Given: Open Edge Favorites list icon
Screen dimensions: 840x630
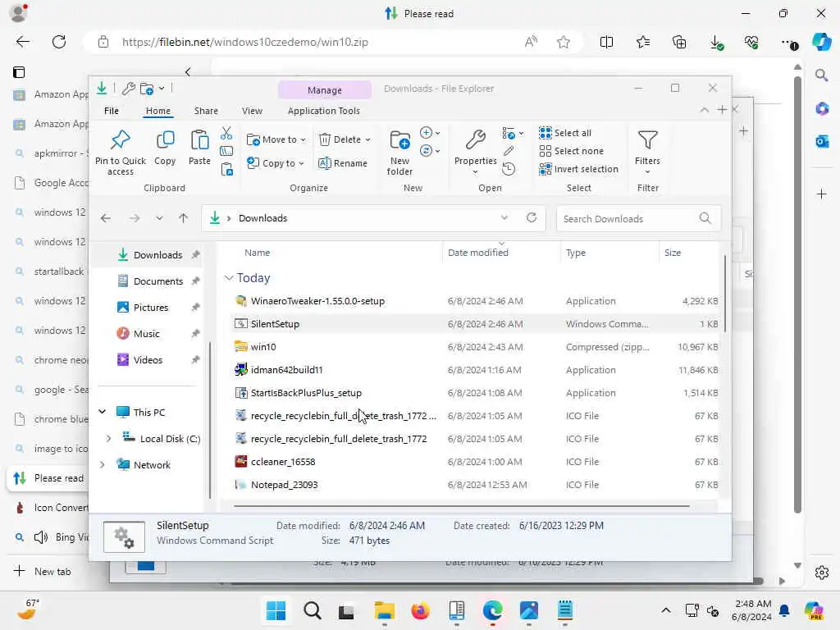Looking at the screenshot, I should click(x=643, y=42).
